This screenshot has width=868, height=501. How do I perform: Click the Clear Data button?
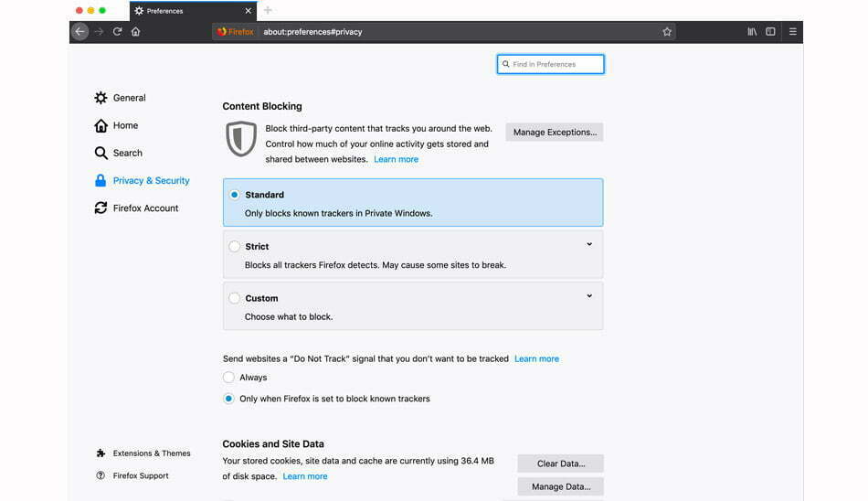(x=561, y=464)
